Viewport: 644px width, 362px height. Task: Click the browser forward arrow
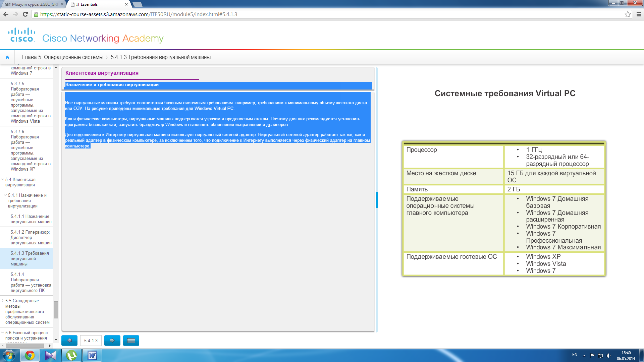pyautogui.click(x=15, y=14)
